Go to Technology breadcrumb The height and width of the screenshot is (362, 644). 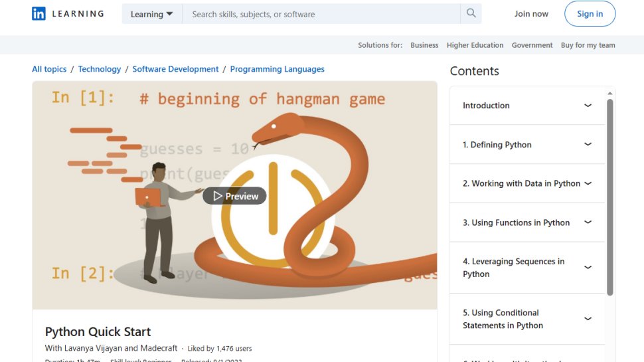coord(100,69)
